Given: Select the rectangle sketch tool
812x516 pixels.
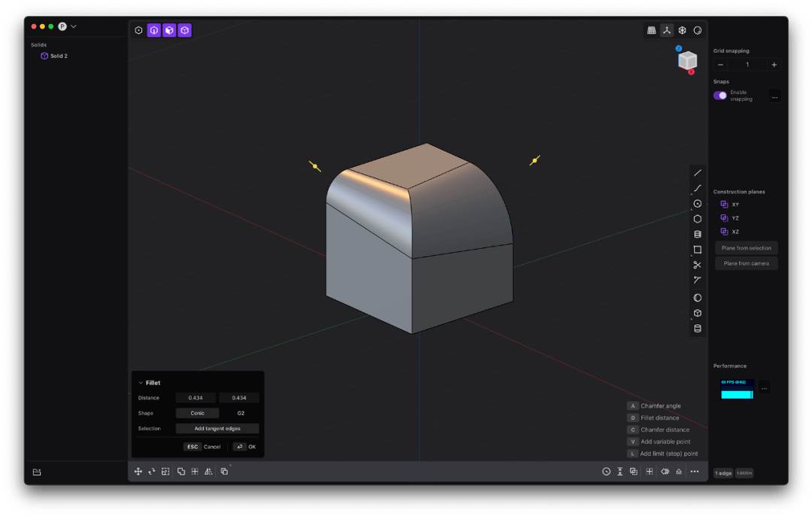Looking at the screenshot, I should pos(697,250).
